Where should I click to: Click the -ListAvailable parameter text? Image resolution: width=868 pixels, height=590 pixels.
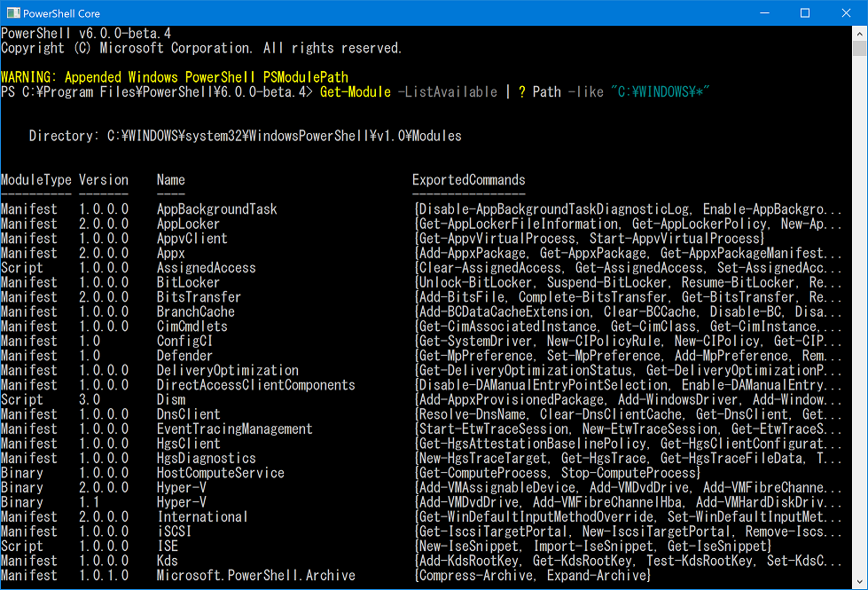pyautogui.click(x=447, y=92)
